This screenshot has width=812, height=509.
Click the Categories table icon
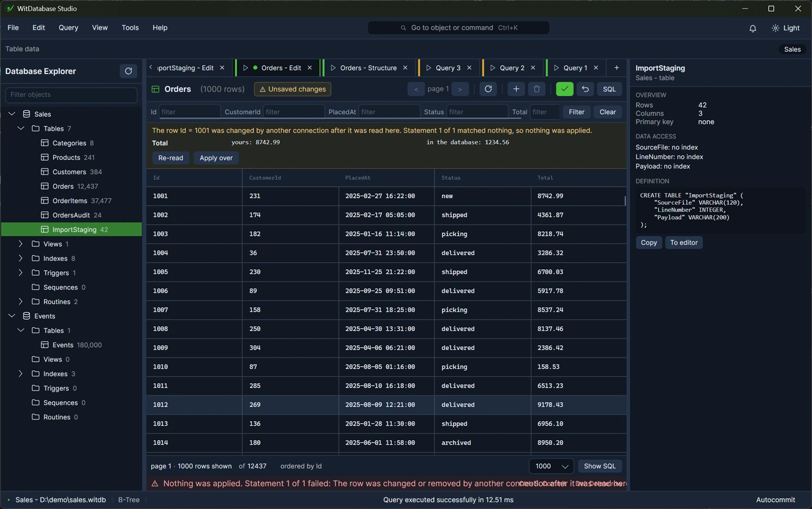[45, 143]
